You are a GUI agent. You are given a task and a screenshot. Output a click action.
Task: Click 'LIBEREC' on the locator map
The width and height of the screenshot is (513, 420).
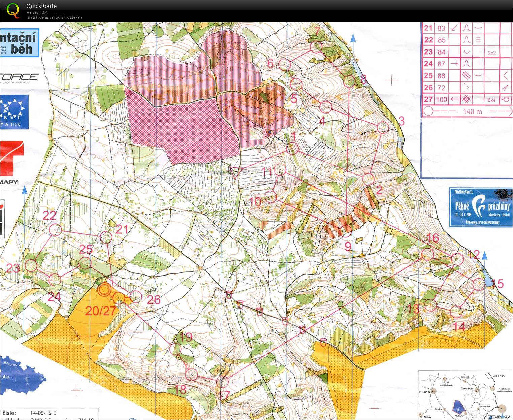click(499, 376)
